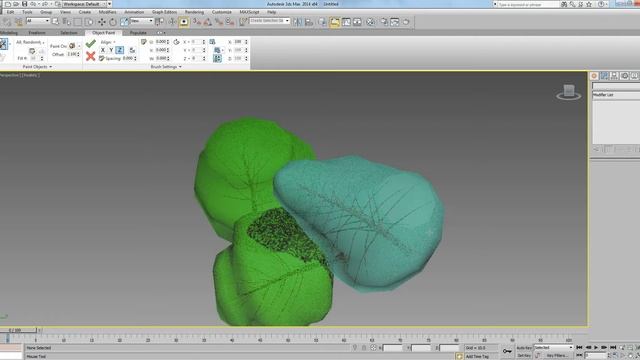Select the Select and Rotate tool

pyautogui.click(x=113, y=22)
